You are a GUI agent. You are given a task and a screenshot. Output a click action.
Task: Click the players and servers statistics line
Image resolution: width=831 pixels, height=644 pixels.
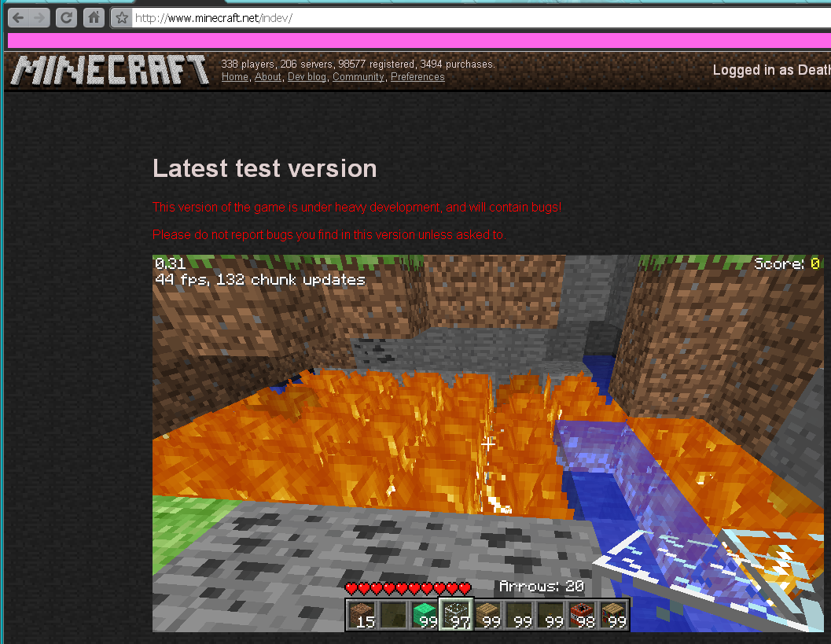point(358,64)
